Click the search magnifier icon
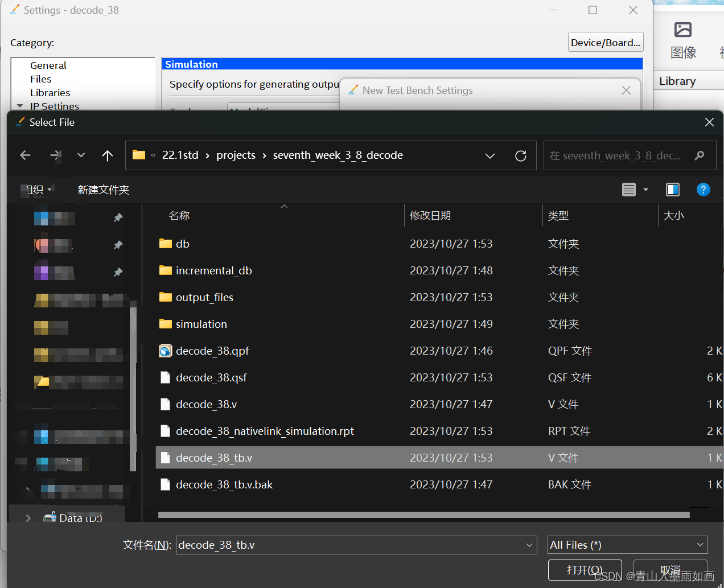This screenshot has height=588, width=724. click(x=699, y=155)
